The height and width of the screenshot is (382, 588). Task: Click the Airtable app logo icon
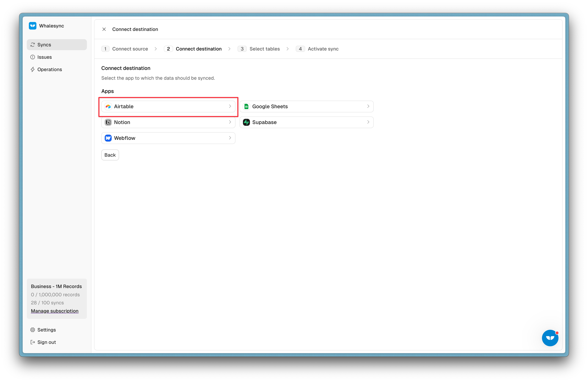108,106
